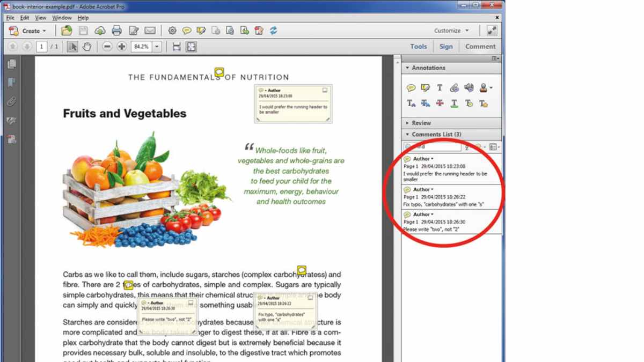644x362 pixels.
Task: Open the Stamp tool dropdown arrow
Action: (x=491, y=88)
